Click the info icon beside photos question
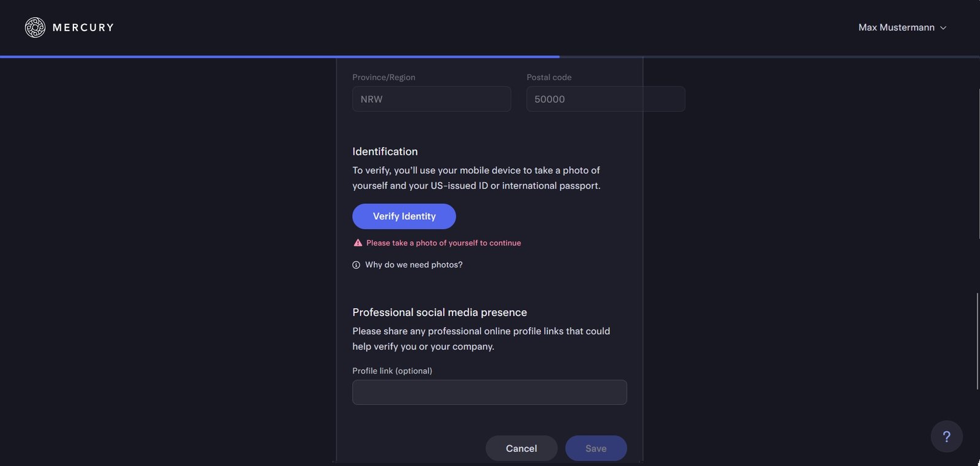Image resolution: width=980 pixels, height=466 pixels. (356, 265)
